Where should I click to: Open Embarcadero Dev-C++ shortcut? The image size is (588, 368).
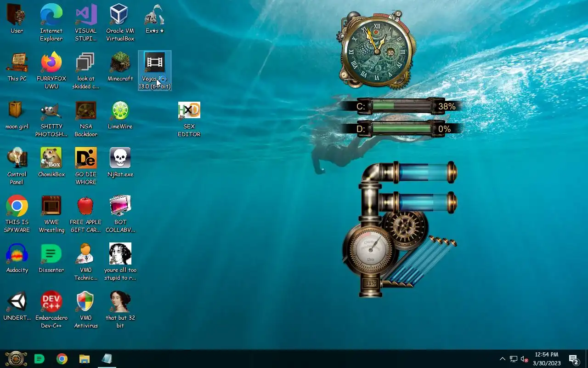tap(51, 310)
